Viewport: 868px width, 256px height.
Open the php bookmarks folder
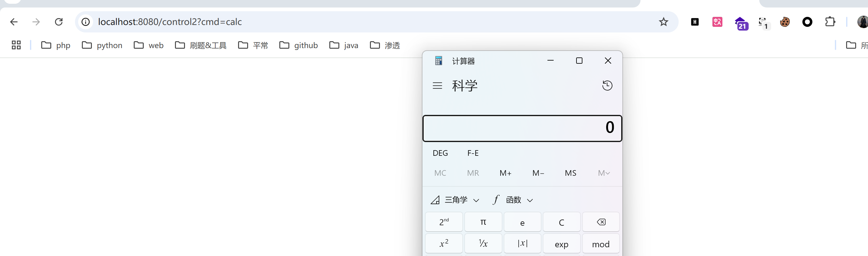[56, 45]
